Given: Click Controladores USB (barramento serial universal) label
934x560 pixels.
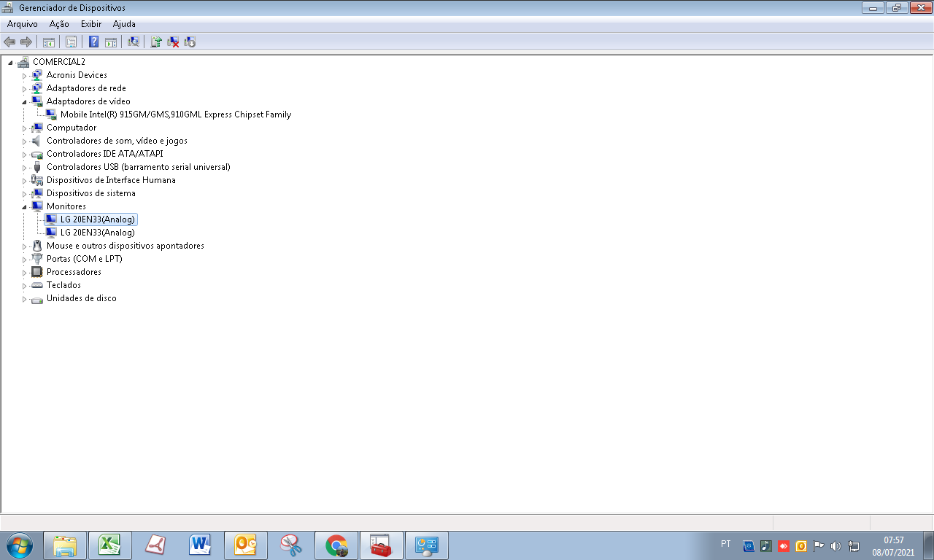Looking at the screenshot, I should tap(139, 167).
